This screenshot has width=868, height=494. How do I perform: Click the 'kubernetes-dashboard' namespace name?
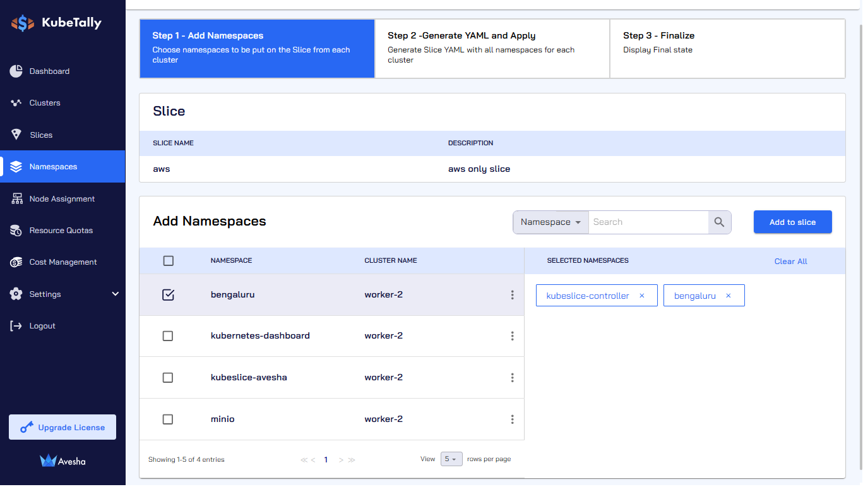point(260,336)
